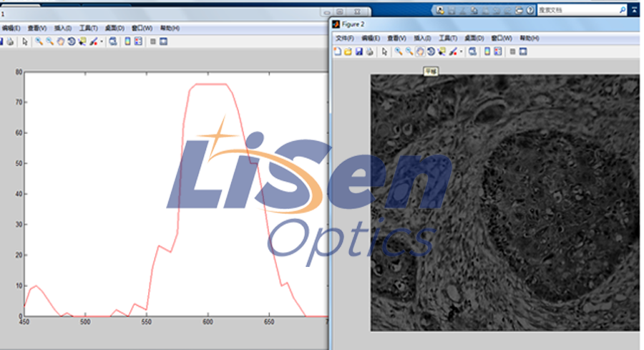Insert Legend via Figure 1 toolbar
Viewport: 644px width, 350px height.
click(138, 42)
